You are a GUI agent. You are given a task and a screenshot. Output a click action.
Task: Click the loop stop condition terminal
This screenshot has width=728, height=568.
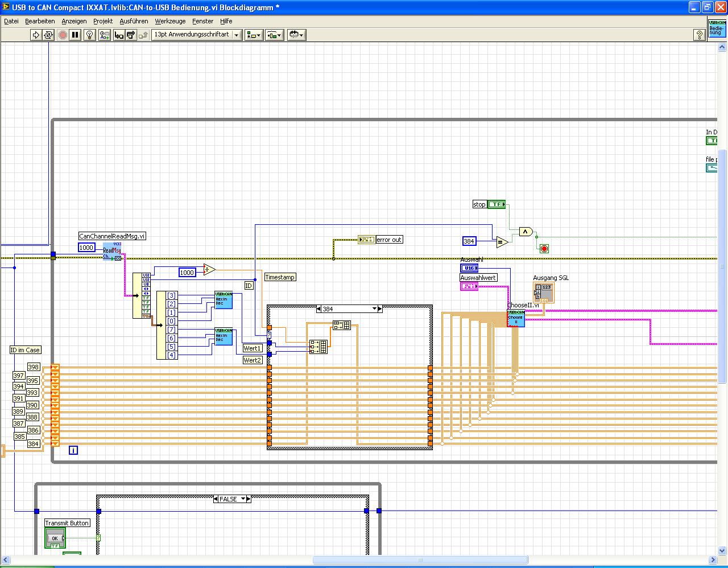[544, 249]
